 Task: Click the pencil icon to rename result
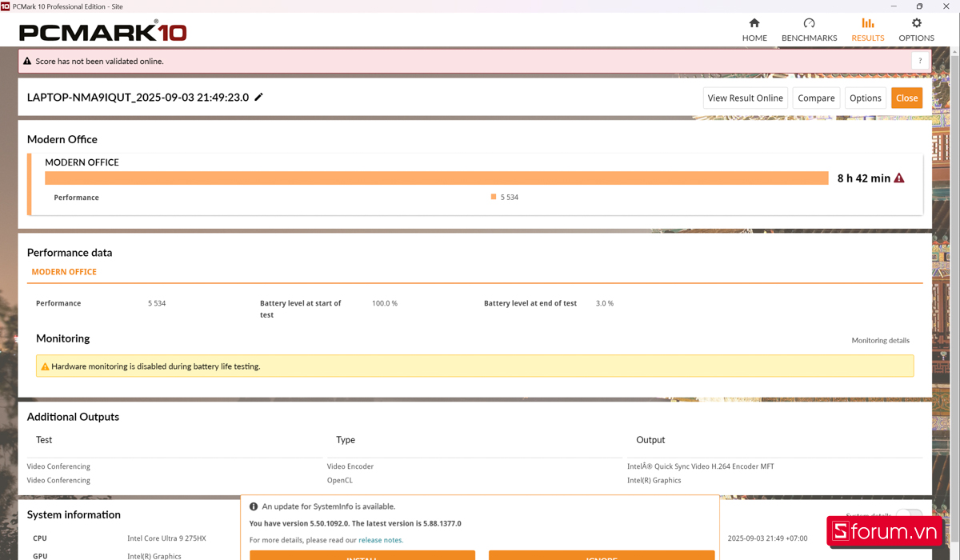258,97
